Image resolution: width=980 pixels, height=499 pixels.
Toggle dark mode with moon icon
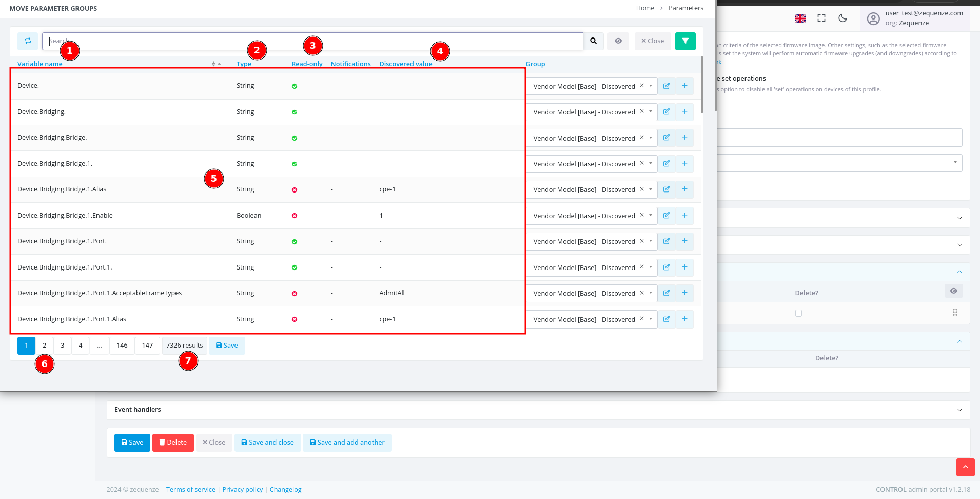pos(842,18)
